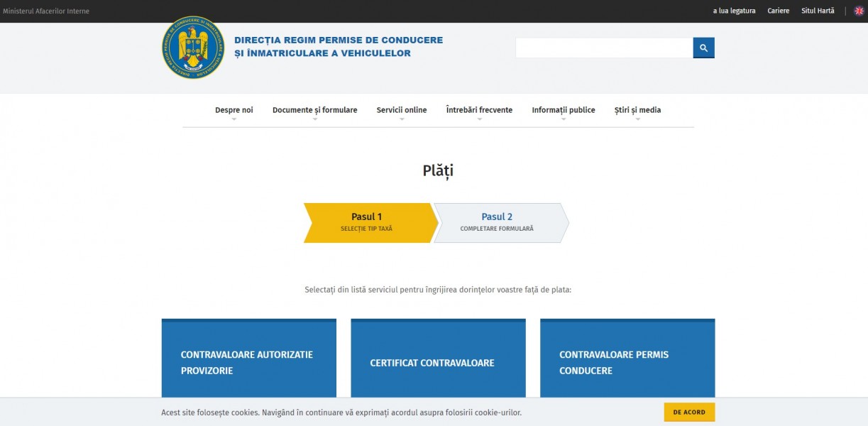Click the Plăți page heading

[438, 171]
